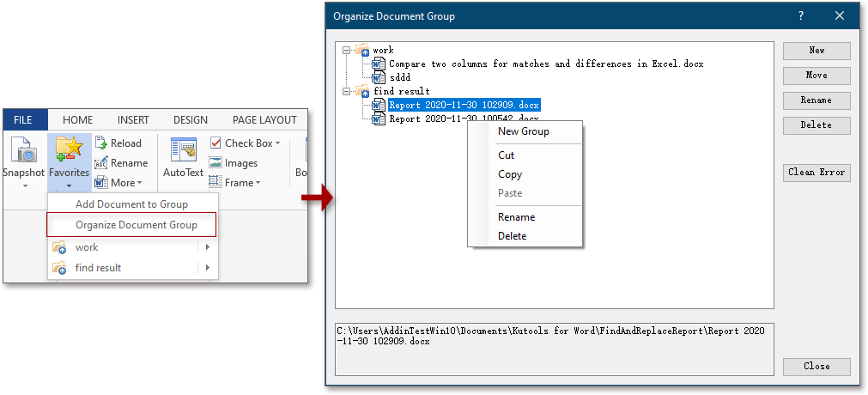Click the Images icon

pos(215,163)
